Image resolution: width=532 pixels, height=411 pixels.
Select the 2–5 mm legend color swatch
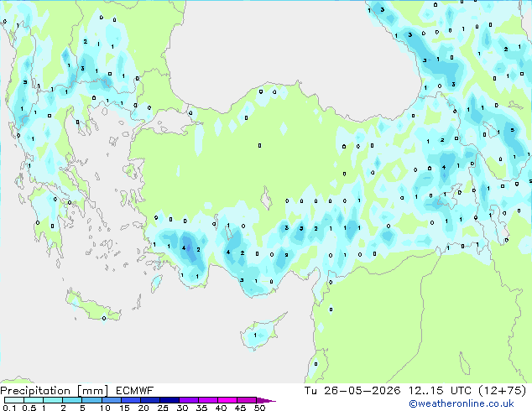(x=72, y=400)
